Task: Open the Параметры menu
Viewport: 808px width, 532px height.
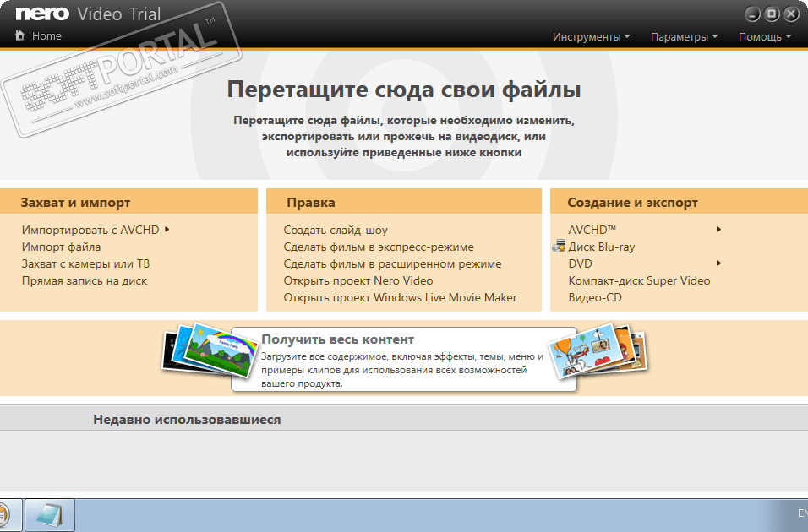Action: [x=684, y=36]
